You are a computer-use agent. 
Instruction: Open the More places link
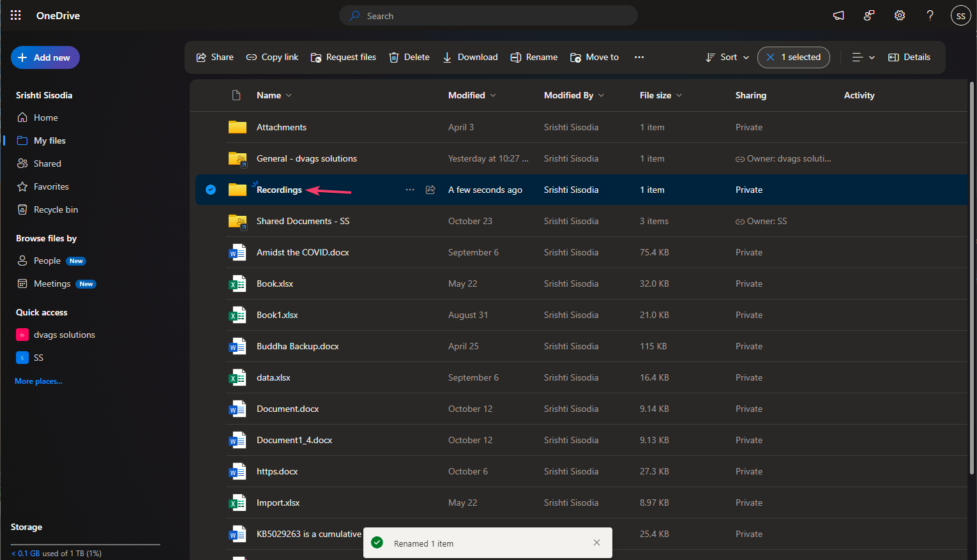pos(38,381)
